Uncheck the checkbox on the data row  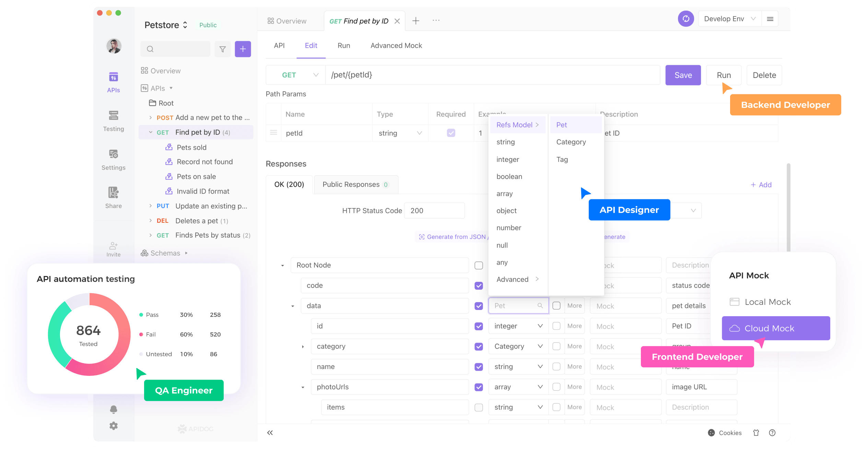click(479, 306)
